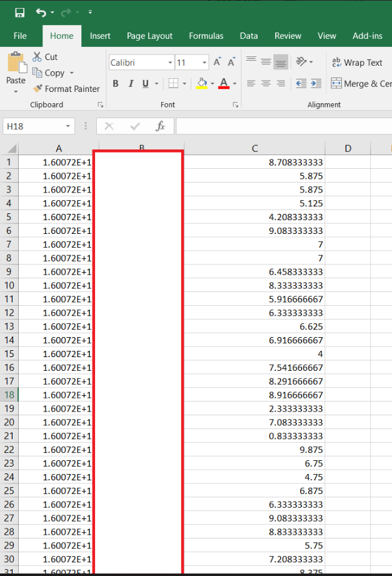Select row 18 header
392x576 pixels.
tap(9, 395)
